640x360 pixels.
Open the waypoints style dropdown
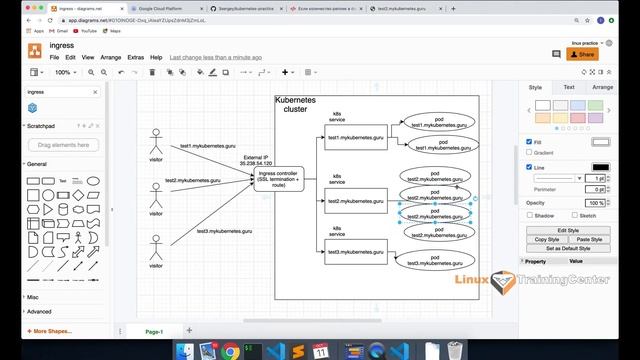(264, 72)
